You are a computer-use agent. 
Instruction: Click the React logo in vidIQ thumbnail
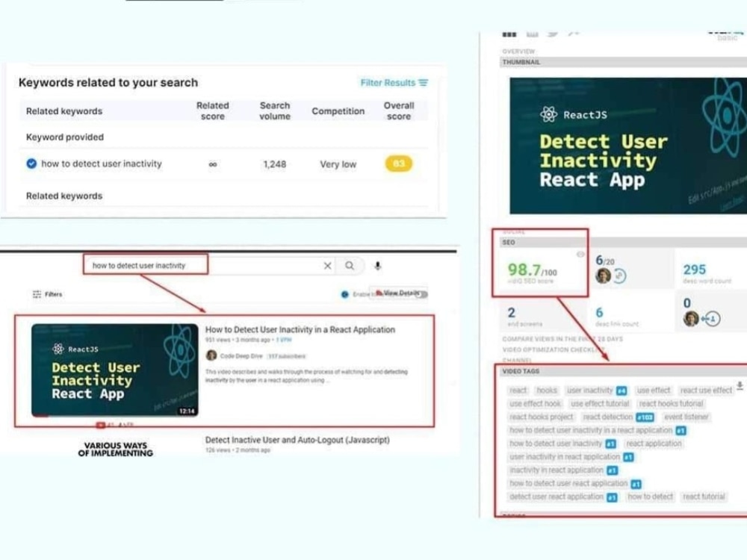(x=548, y=114)
